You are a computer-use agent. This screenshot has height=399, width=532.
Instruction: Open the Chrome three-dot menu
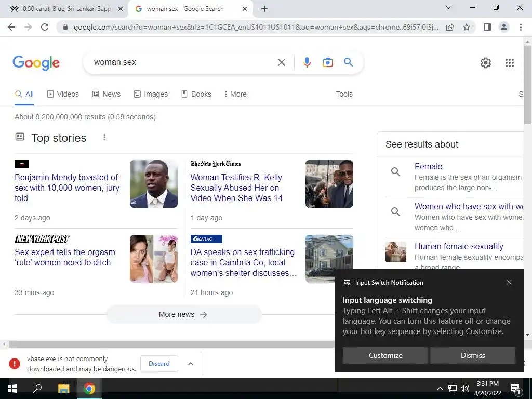click(x=521, y=27)
